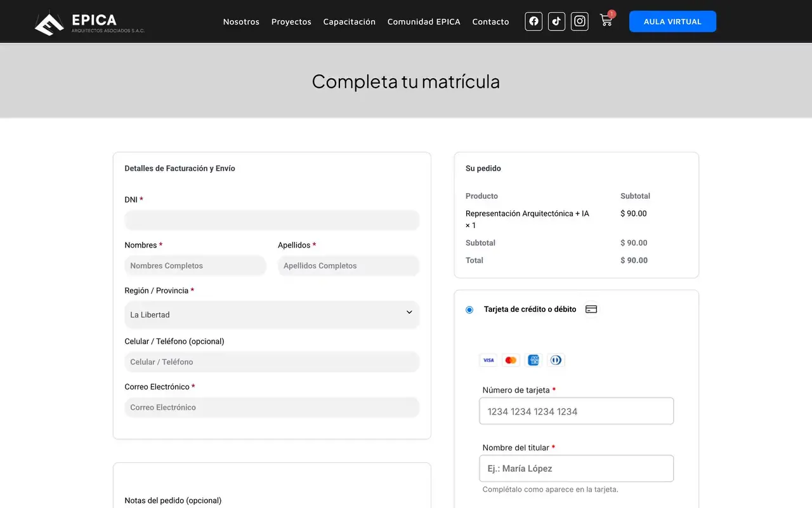812x508 pixels.
Task: Open the shopping cart icon
Action: pyautogui.click(x=606, y=20)
